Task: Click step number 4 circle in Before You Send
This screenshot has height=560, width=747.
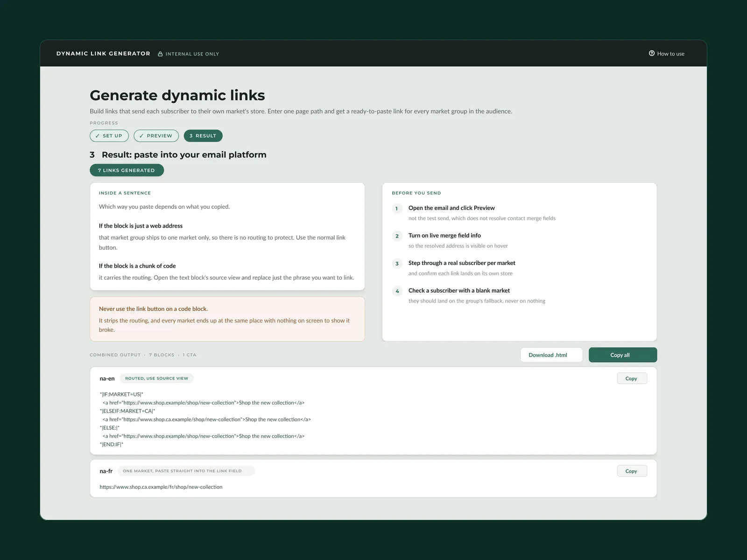Action: click(397, 291)
